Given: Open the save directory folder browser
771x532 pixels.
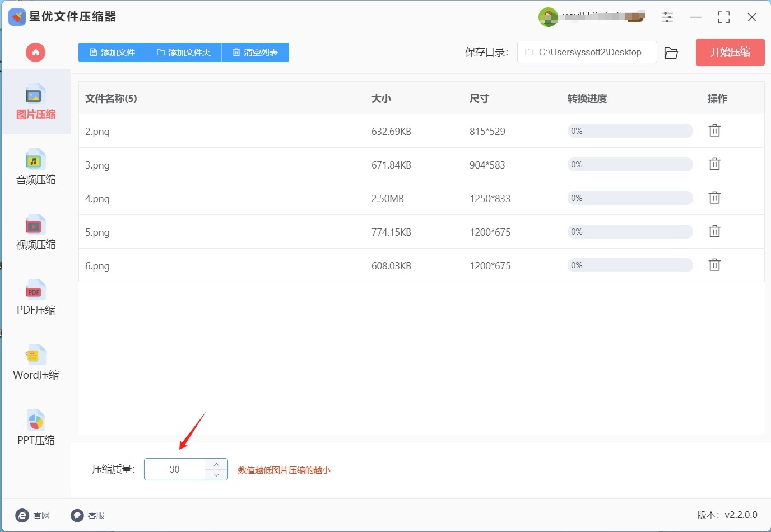Looking at the screenshot, I should [671, 53].
